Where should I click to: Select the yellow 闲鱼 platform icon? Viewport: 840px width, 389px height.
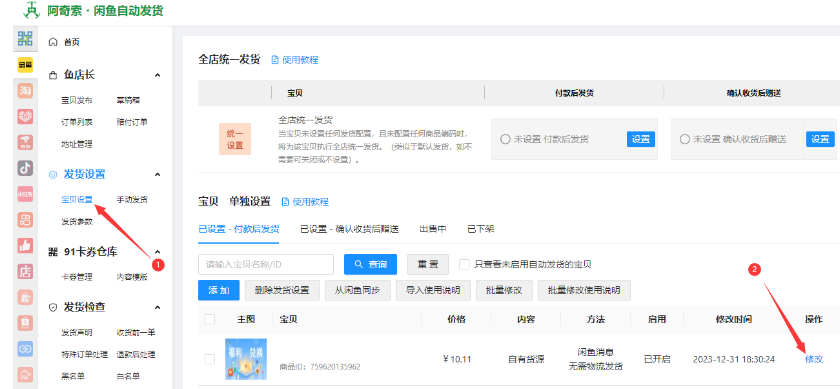pos(25,65)
